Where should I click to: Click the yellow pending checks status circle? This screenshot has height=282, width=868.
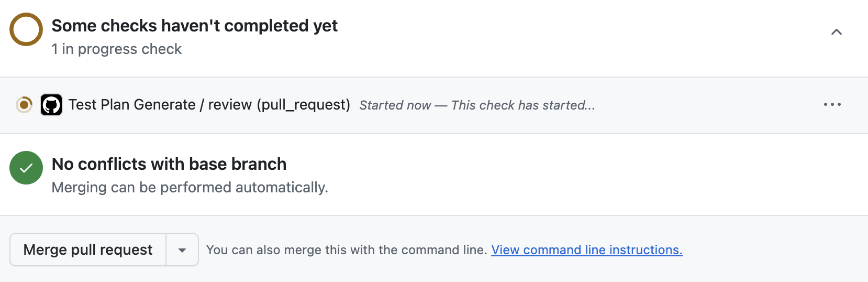[x=26, y=29]
